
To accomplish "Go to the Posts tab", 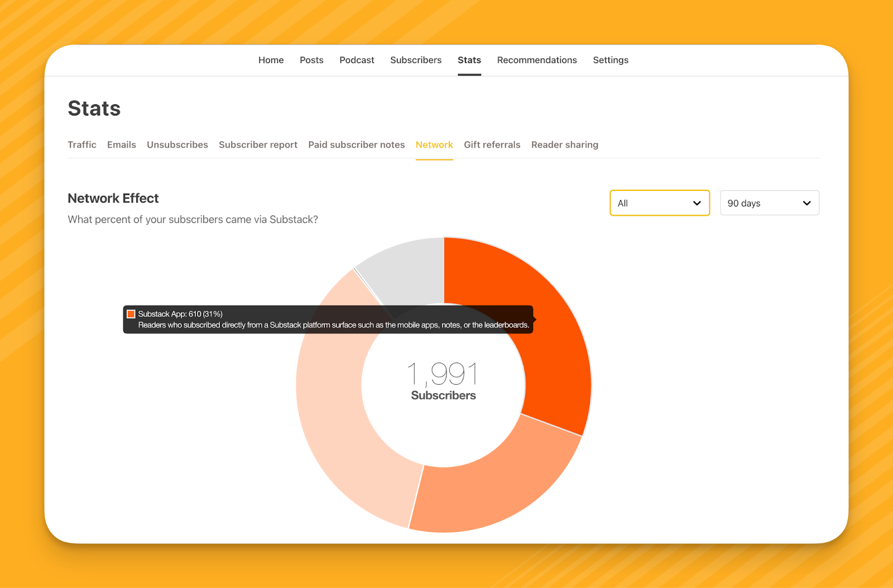I will [311, 60].
